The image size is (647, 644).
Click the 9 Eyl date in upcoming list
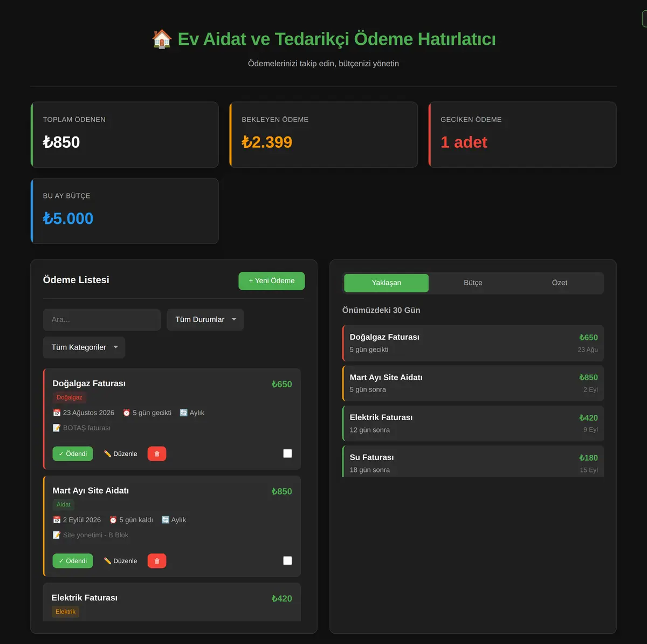tap(590, 429)
